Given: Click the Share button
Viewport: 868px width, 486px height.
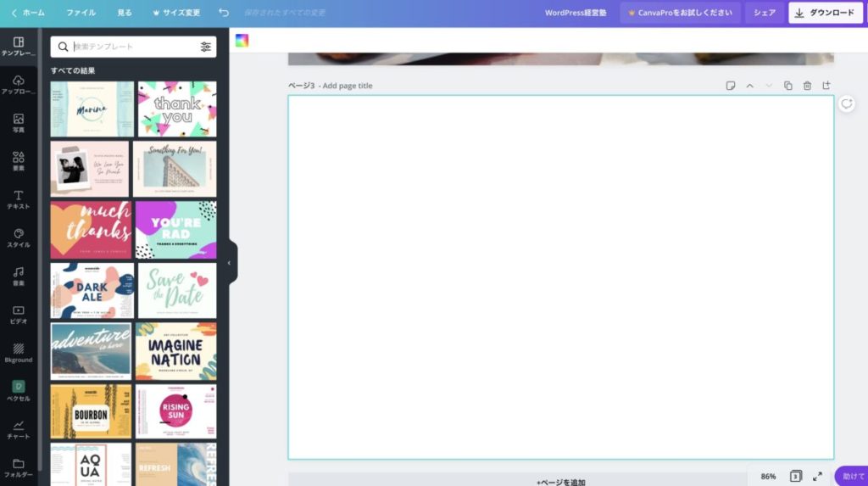Looking at the screenshot, I should (x=765, y=13).
